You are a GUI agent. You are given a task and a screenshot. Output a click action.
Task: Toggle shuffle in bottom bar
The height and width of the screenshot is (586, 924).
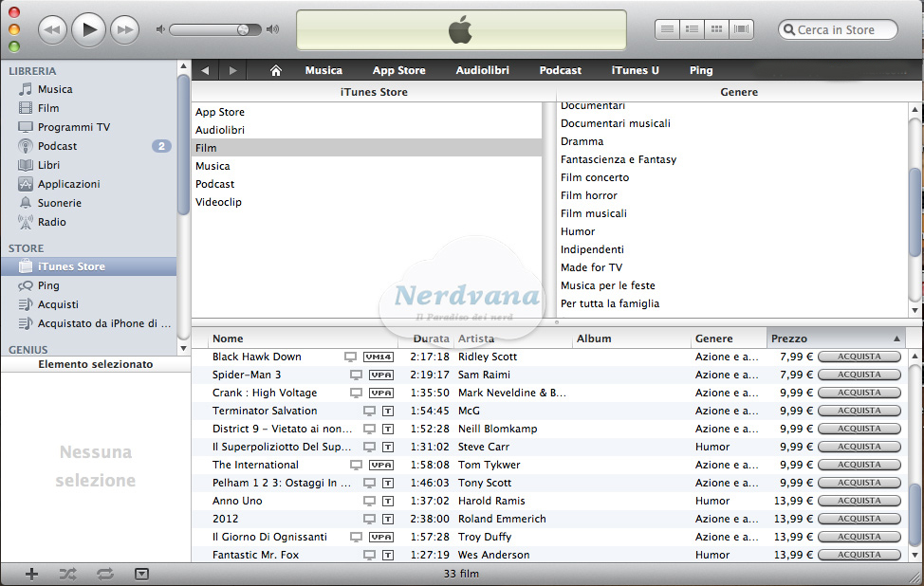(x=67, y=575)
